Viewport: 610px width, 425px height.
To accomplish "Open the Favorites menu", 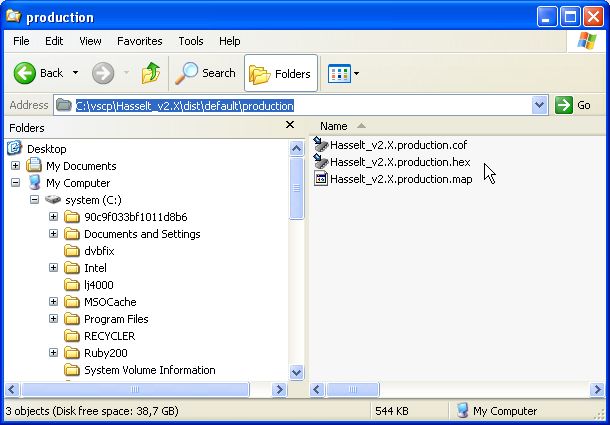I will click(x=139, y=41).
